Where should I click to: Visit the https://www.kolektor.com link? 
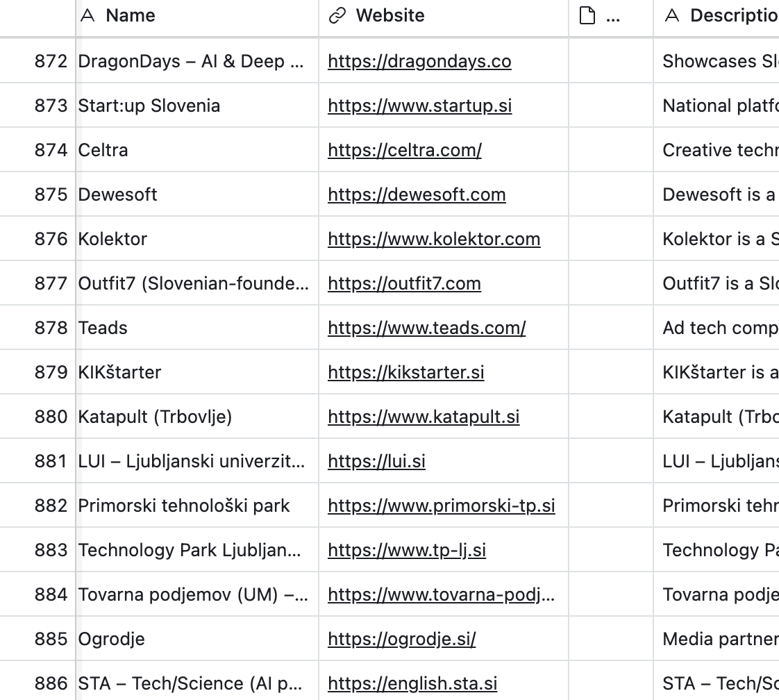tap(434, 239)
